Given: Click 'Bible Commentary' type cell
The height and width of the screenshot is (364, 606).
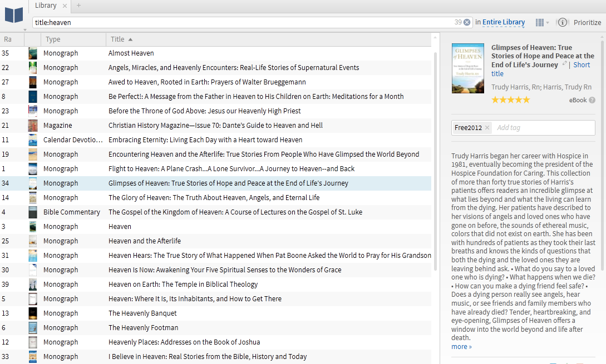Looking at the screenshot, I should pos(71,212).
